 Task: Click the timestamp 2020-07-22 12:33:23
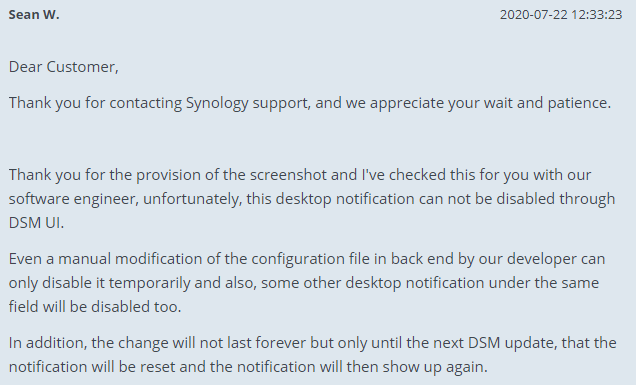tap(561, 15)
